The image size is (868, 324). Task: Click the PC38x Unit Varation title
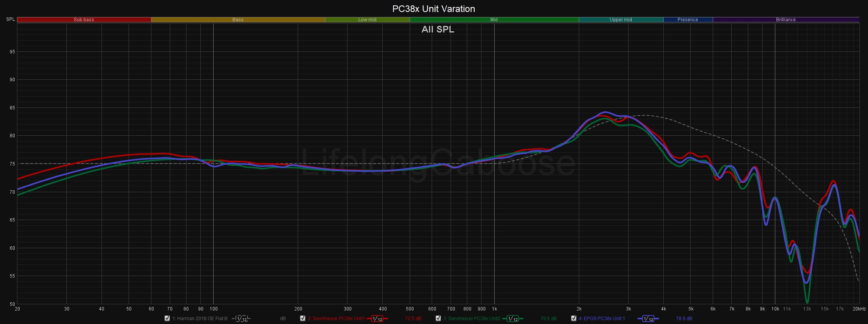click(434, 9)
